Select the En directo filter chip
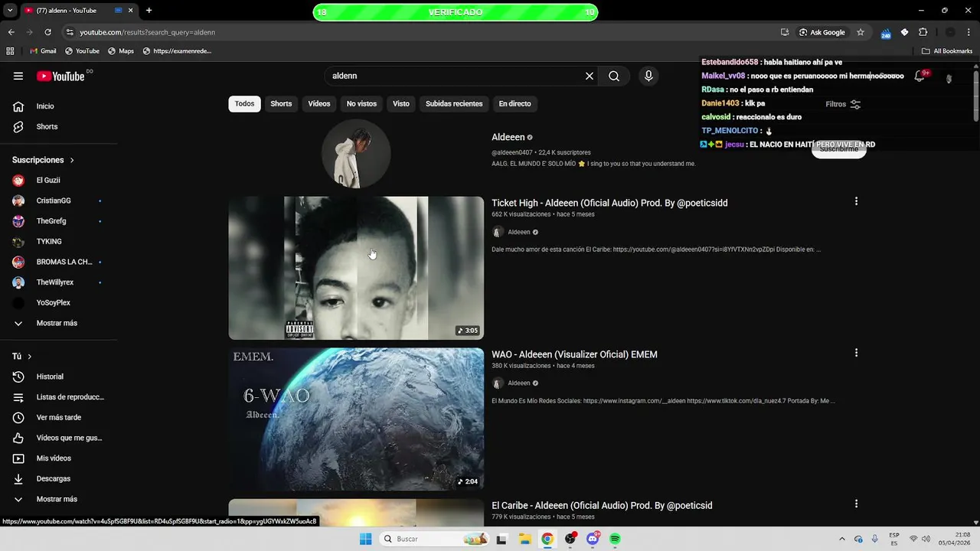 (514, 104)
